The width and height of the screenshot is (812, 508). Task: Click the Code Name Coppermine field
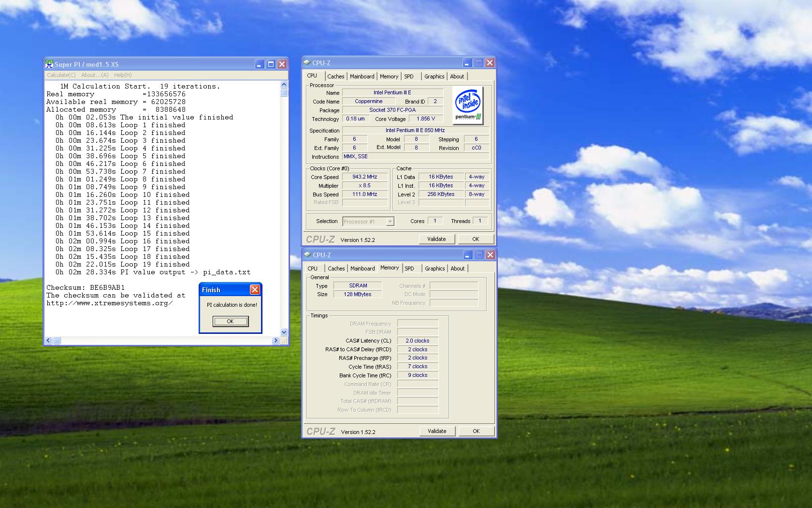coord(369,102)
